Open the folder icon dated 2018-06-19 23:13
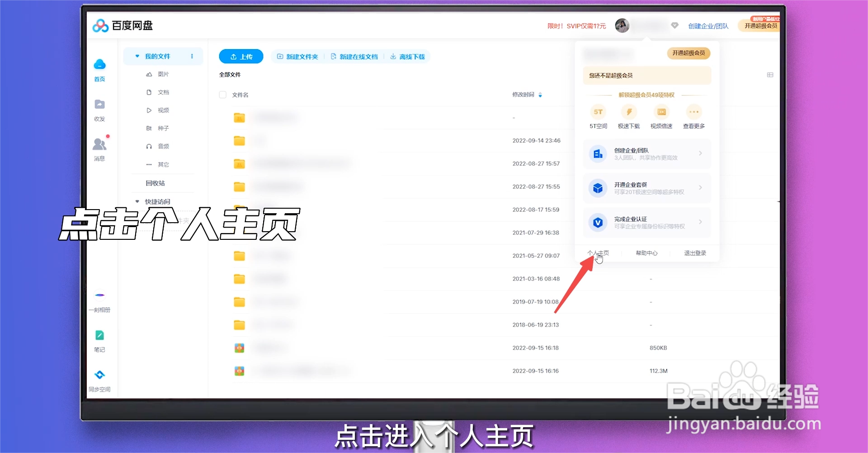 [x=239, y=325]
